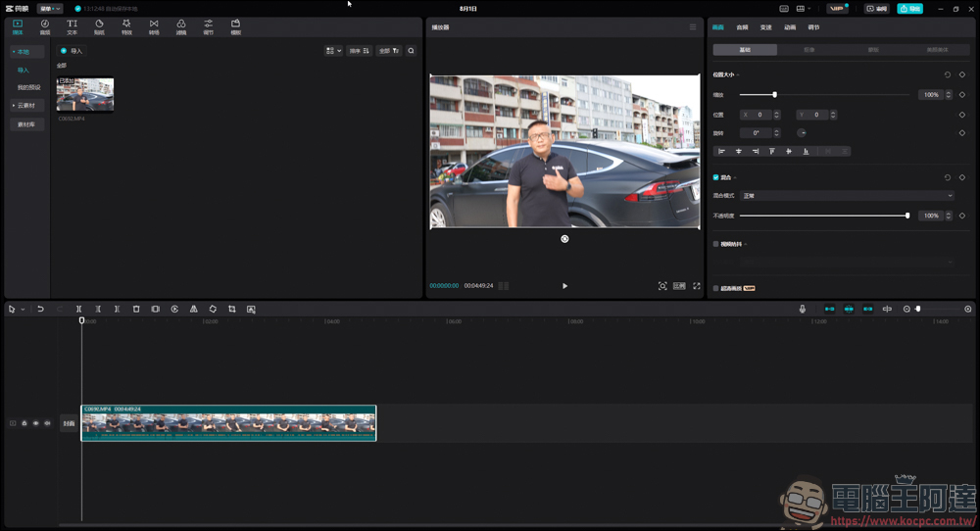
Task: Open the 滤镜 (Filters) panel
Action: click(181, 25)
